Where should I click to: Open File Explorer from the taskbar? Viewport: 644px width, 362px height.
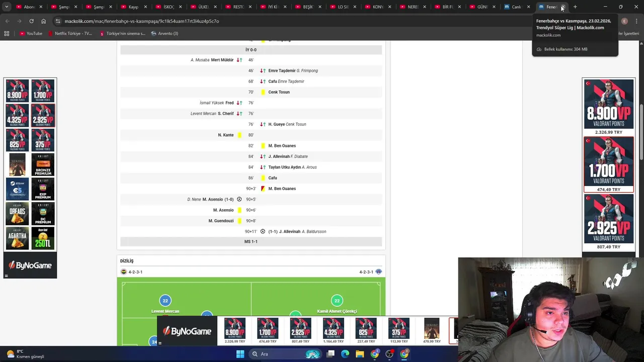pyautogui.click(x=360, y=354)
